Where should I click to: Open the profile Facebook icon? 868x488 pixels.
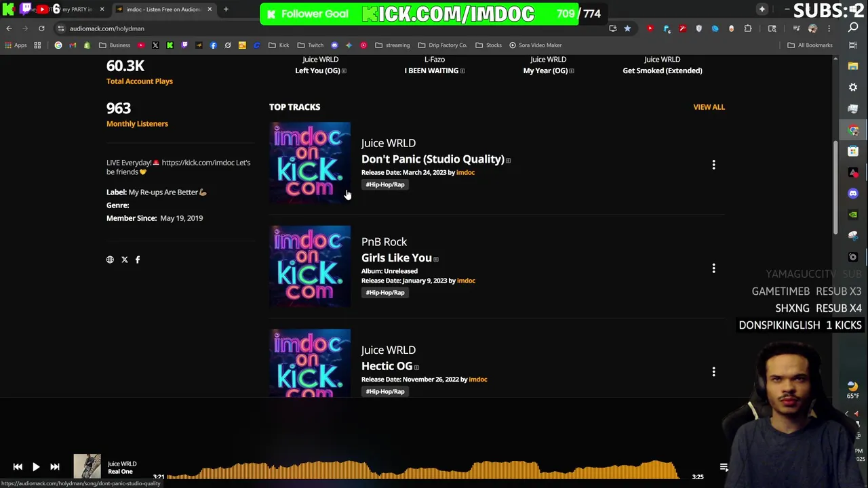(x=138, y=260)
